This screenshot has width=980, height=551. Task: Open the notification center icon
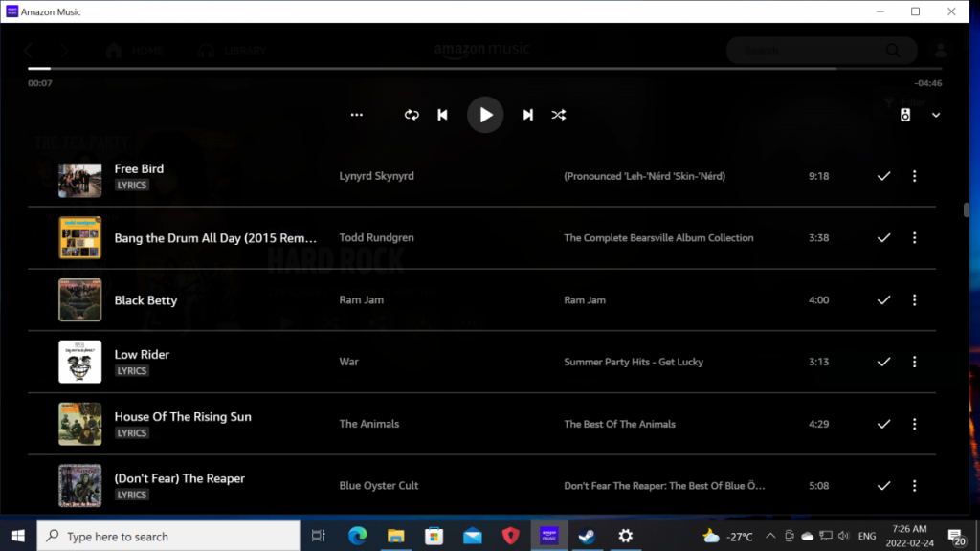pos(956,536)
